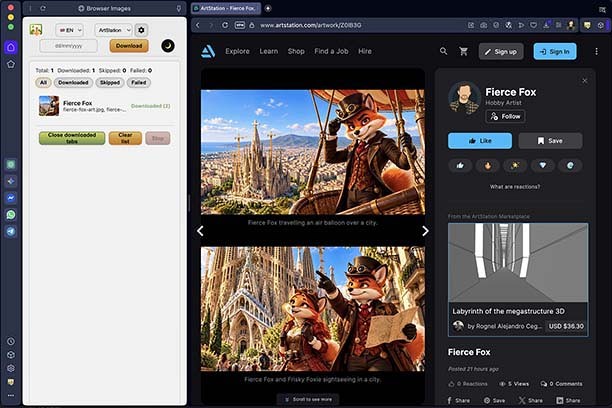Open the Learn menu
Viewport: 612px width, 408px height.
(x=269, y=51)
